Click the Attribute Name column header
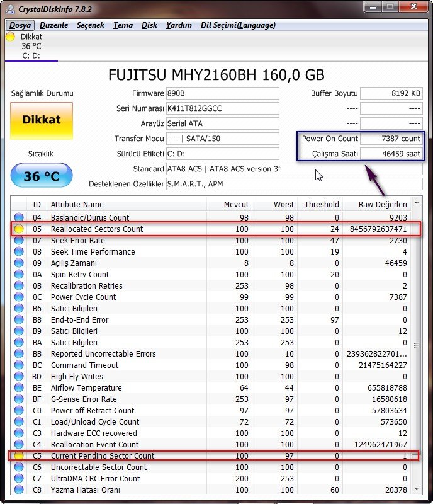 127,204
